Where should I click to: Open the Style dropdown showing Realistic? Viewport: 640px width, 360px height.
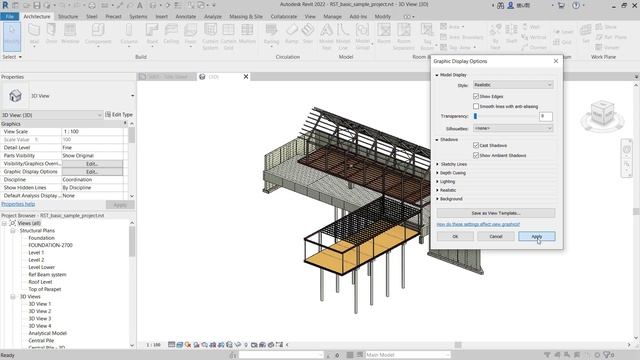tap(513, 84)
